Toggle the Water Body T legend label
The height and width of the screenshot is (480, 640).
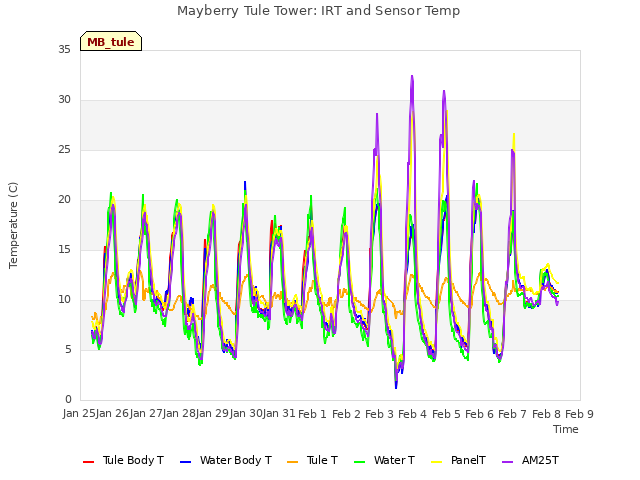coord(236,460)
